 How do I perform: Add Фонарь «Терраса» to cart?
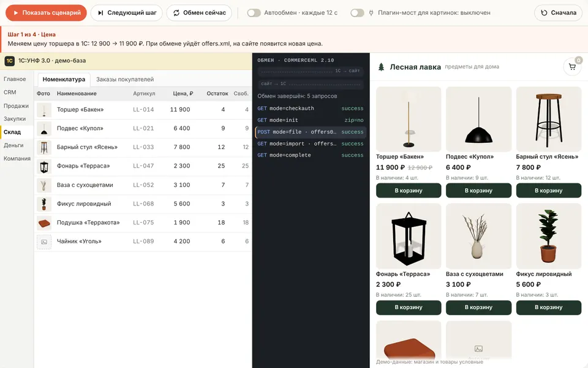[409, 307]
